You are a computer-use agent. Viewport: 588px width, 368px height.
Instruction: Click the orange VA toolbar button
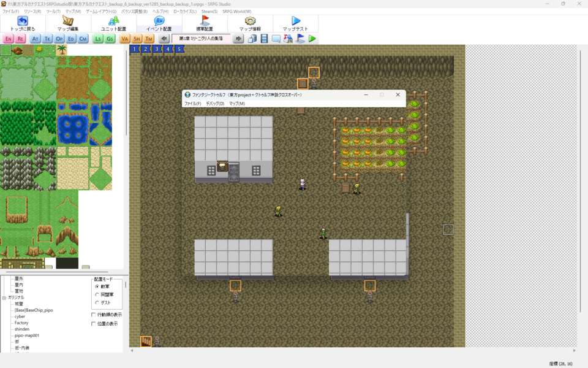tap(125, 39)
